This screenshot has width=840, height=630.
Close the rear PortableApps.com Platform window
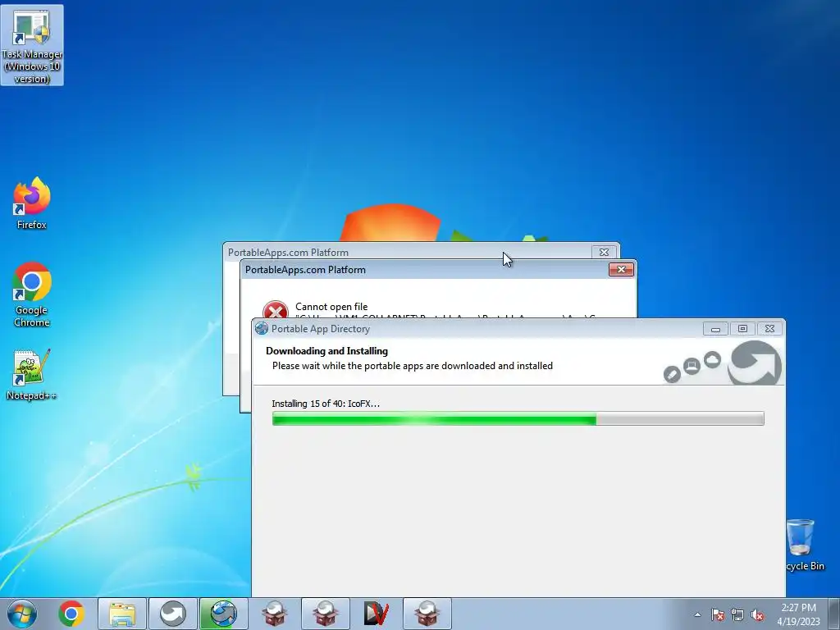tap(605, 252)
